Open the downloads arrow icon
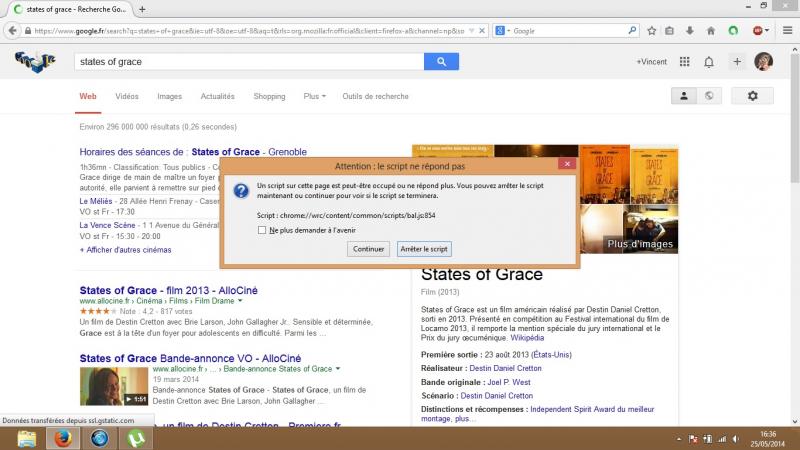The width and height of the screenshot is (800, 450). tap(690, 31)
